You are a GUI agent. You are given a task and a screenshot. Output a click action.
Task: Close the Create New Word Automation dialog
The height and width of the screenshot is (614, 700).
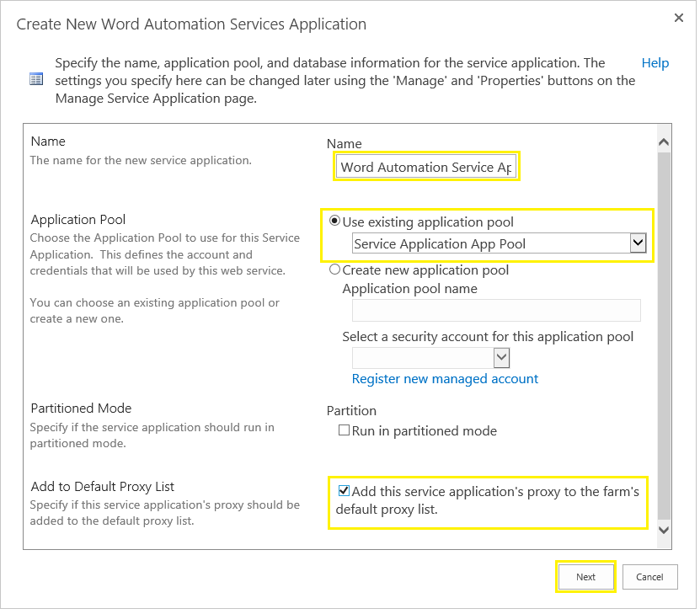[679, 18]
